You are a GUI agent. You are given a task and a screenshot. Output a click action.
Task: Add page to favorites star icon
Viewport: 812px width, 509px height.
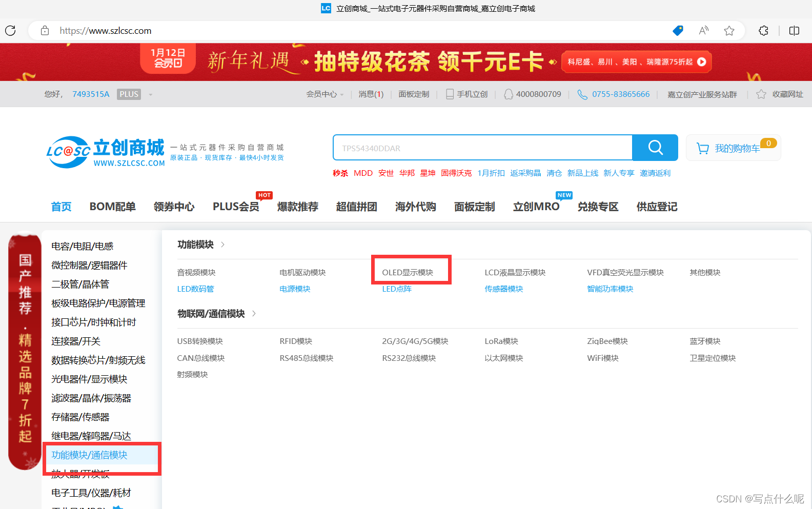[729, 31]
